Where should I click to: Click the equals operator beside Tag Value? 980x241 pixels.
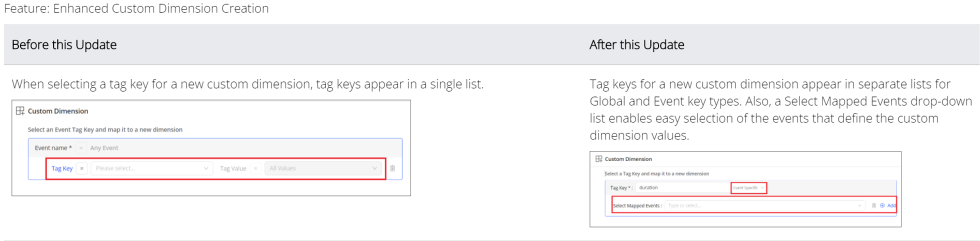coord(255,168)
